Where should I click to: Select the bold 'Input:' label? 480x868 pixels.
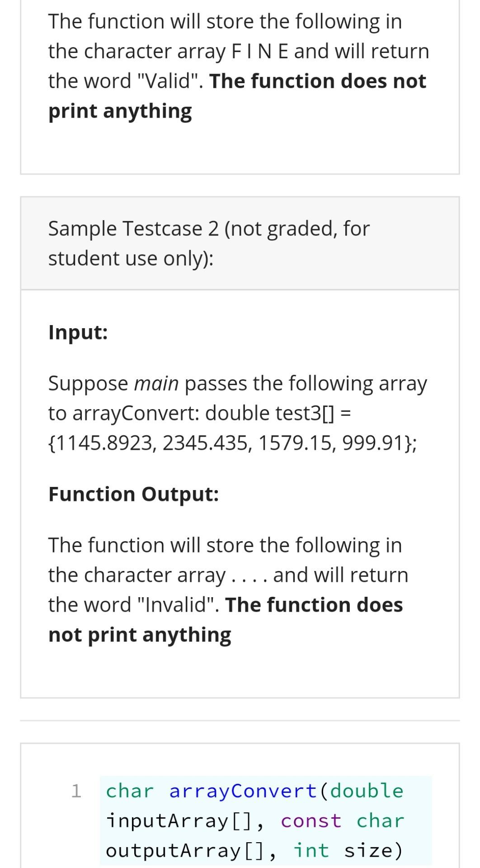(78, 332)
